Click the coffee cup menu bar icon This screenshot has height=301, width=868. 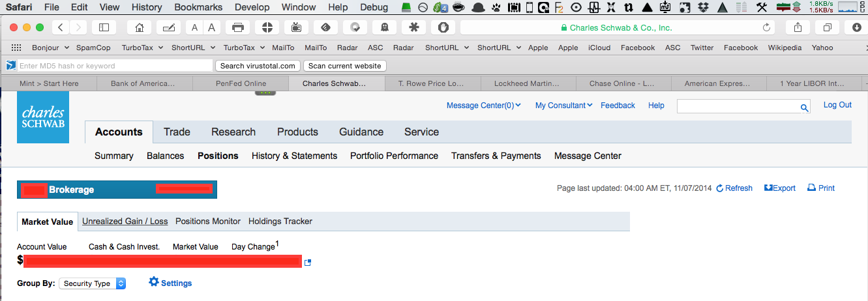click(458, 7)
